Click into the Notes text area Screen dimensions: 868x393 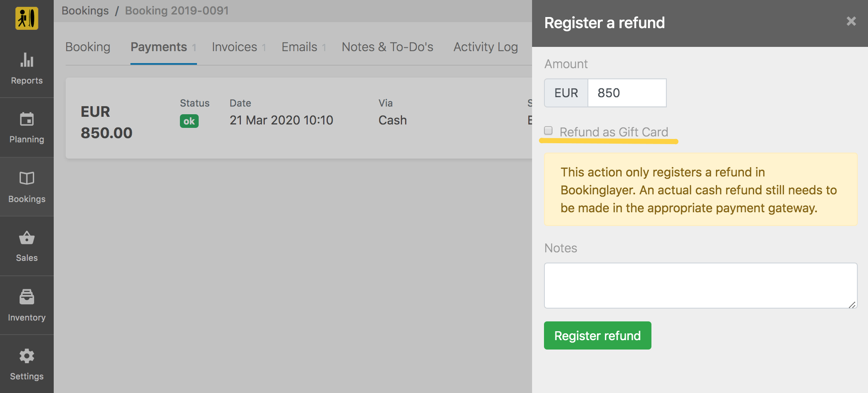(700, 286)
